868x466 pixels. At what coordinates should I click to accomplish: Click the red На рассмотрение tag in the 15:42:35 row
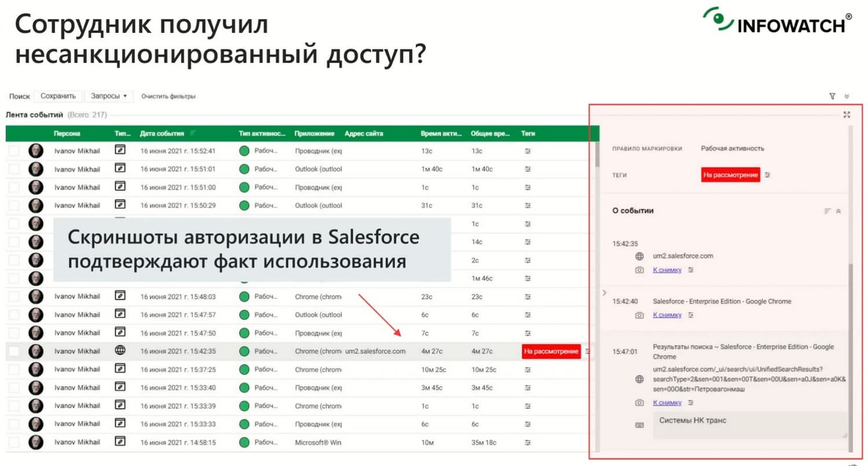(x=551, y=351)
